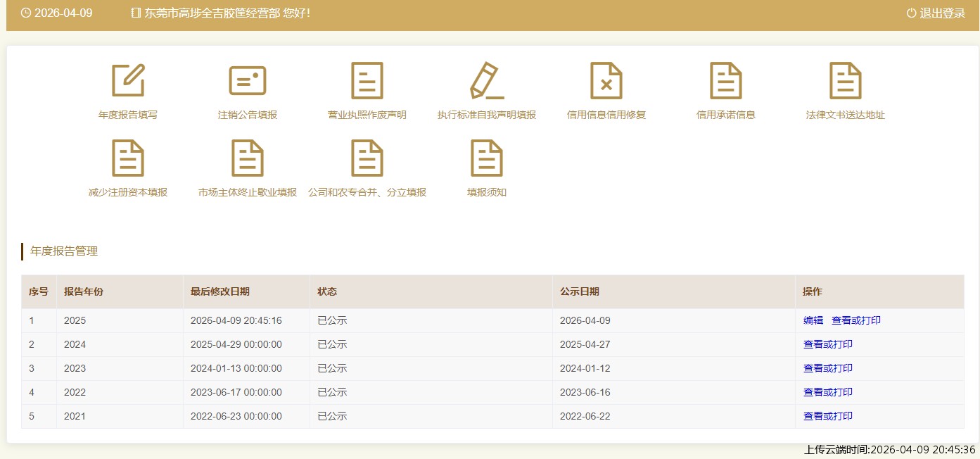View or print the 2023 report
This screenshot has width=980, height=459.
coord(828,368)
